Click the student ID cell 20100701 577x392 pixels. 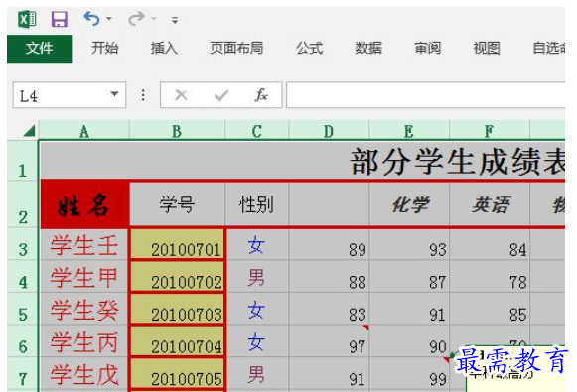pyautogui.click(x=177, y=244)
